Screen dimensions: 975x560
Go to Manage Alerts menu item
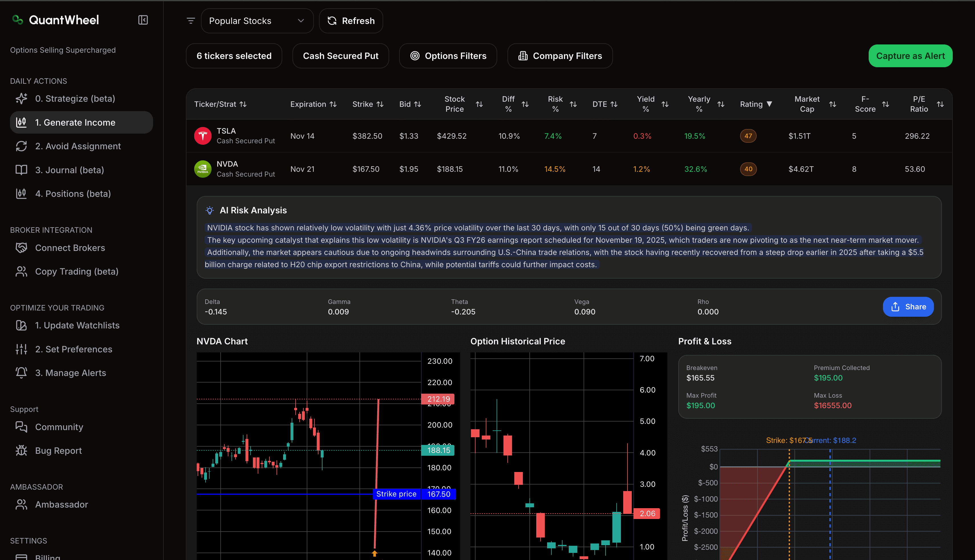[x=82, y=373]
